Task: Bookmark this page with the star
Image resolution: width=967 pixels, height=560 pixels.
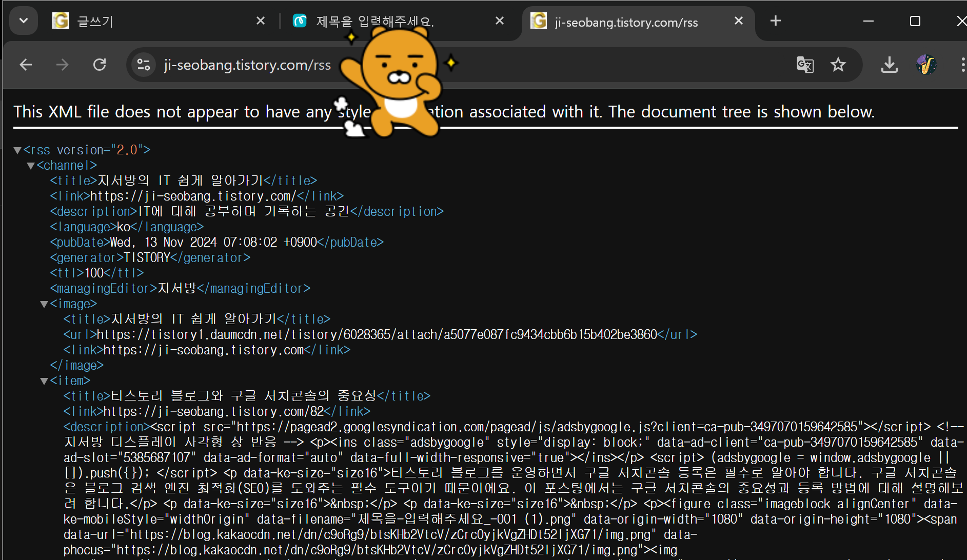Action: [x=838, y=65]
